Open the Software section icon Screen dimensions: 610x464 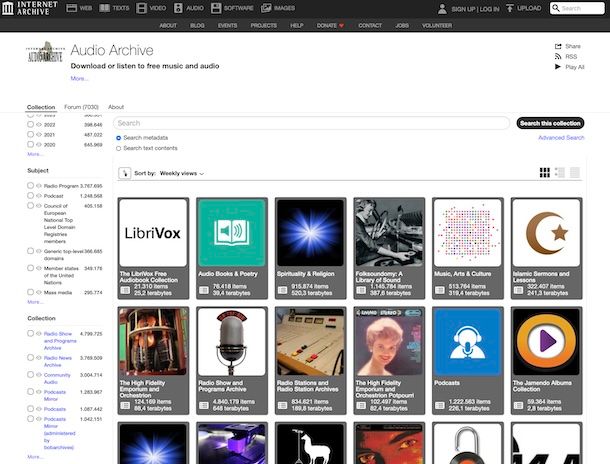[216, 8]
